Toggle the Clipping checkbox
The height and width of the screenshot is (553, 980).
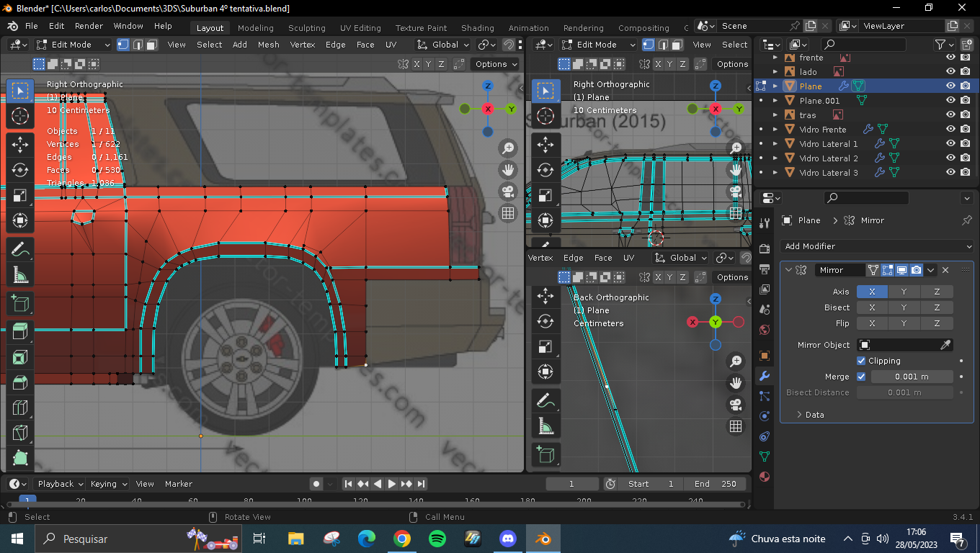(x=861, y=361)
